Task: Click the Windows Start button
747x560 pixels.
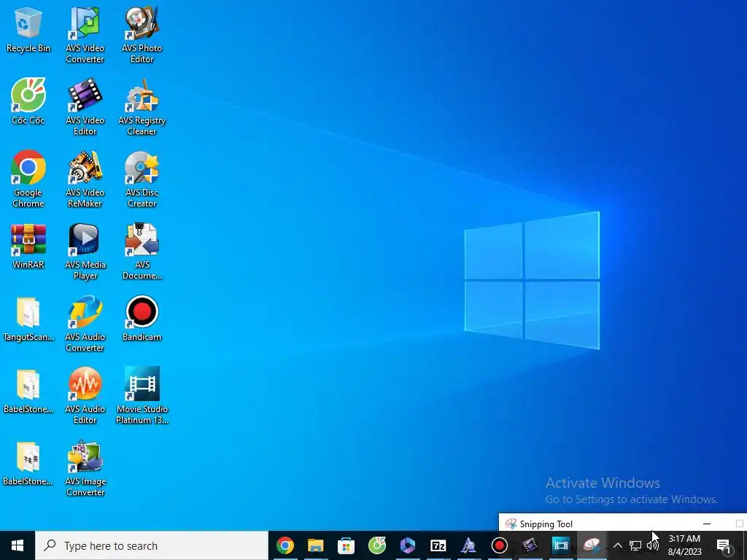Action: [18, 545]
